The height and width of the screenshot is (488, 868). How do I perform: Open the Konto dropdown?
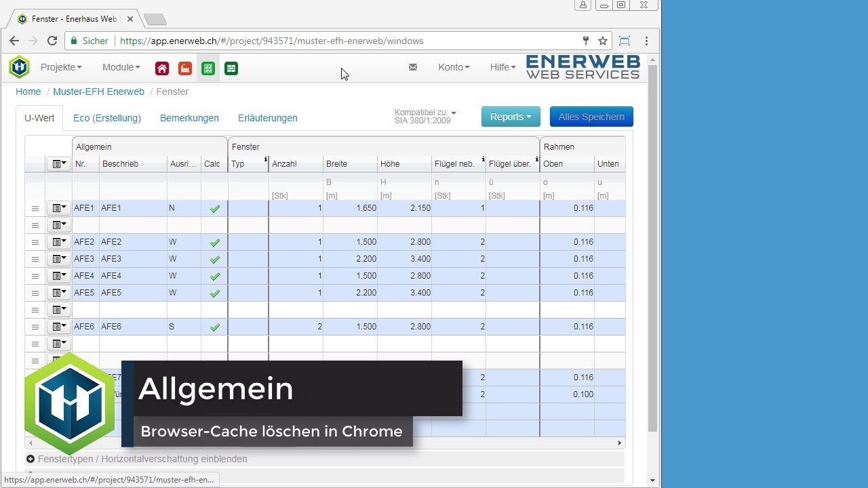(x=454, y=67)
